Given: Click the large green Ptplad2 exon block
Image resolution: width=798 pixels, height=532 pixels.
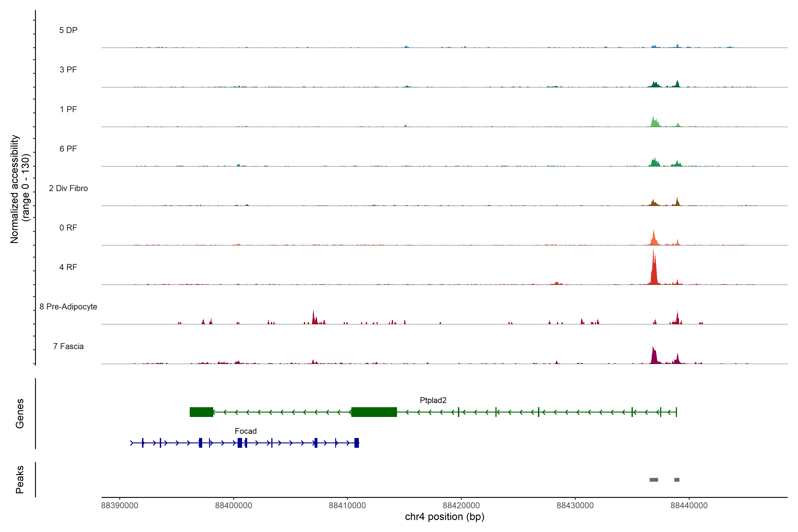Looking at the screenshot, I should (374, 412).
